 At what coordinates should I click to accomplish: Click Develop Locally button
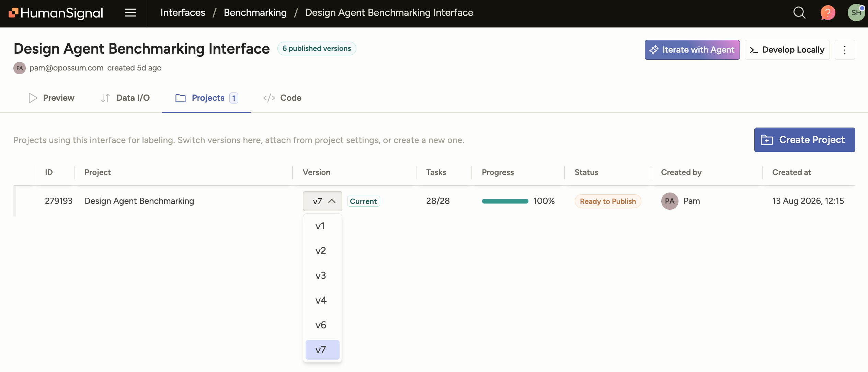point(787,50)
